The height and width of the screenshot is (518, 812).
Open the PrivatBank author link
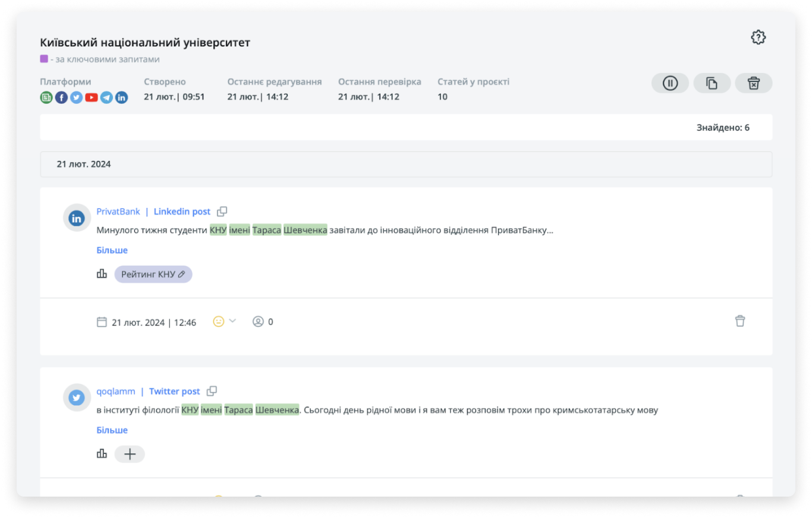click(118, 211)
